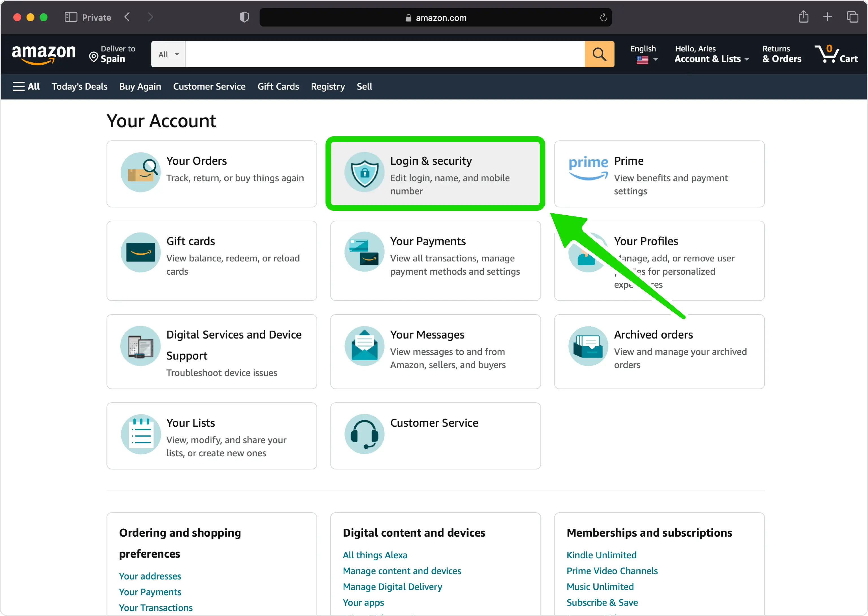This screenshot has width=868, height=616.
Task: Open Customer Service headset icon card
Action: [x=435, y=436]
